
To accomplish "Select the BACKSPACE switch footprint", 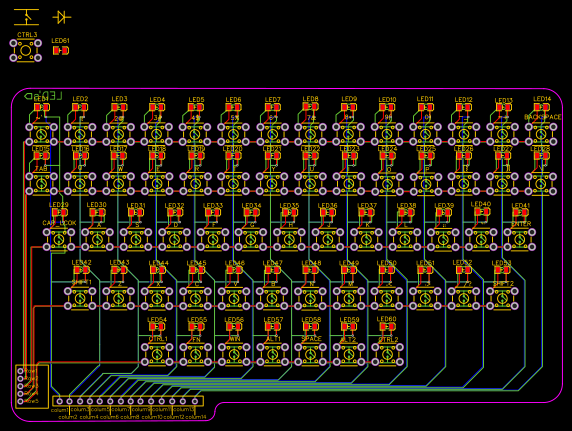I will [541, 134].
